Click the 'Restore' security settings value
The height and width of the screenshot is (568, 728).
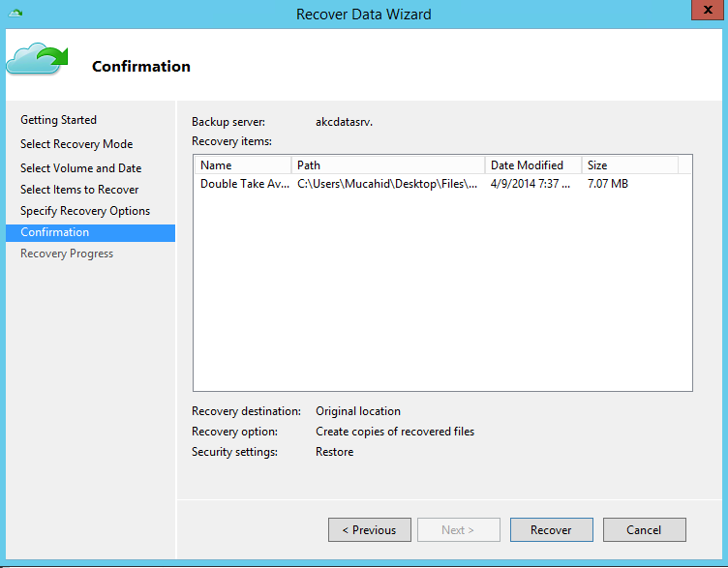334,452
